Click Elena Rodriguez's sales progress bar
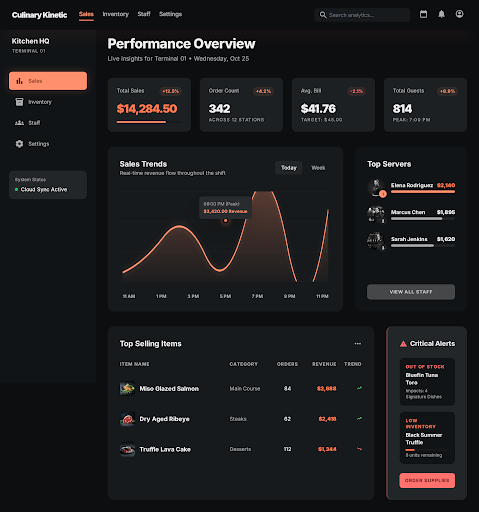Image resolution: width=479 pixels, height=512 pixels. point(423,192)
